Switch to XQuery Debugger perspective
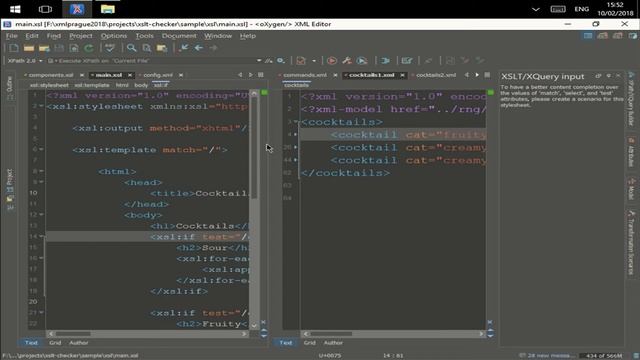This screenshot has width=640, height=360. click(x=618, y=36)
